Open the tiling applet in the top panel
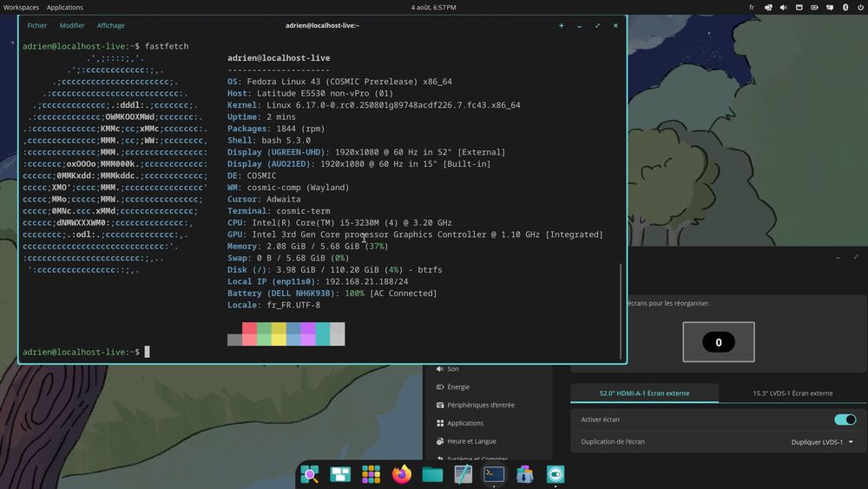Screen dimensions: 868x489 pos(768,7)
